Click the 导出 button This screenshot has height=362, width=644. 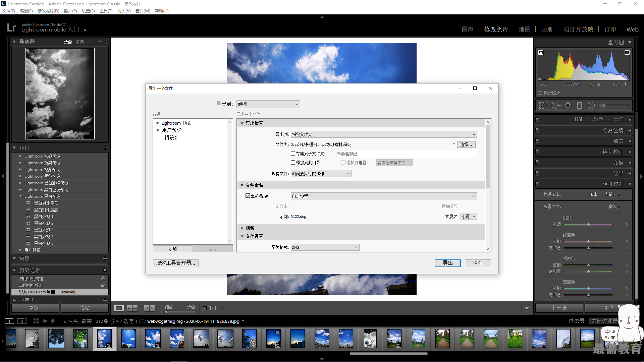tap(448, 263)
